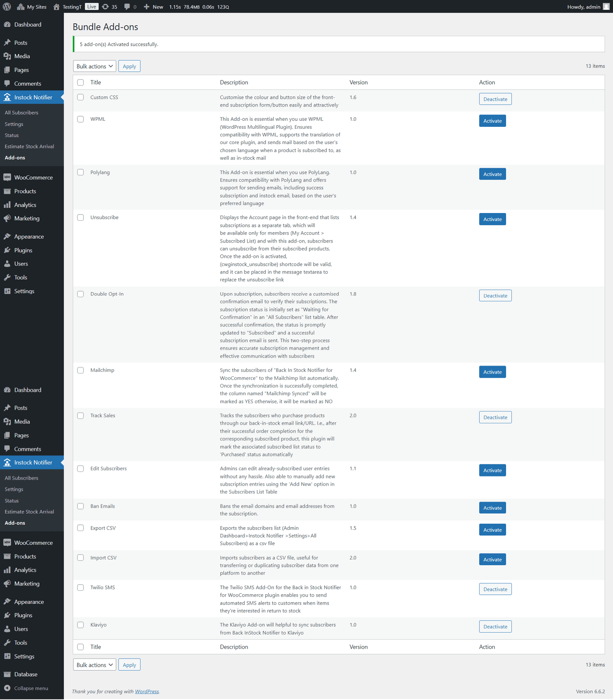Select the Edit Subscribers checkbox
Screen dimensions: 613x700
80,469
